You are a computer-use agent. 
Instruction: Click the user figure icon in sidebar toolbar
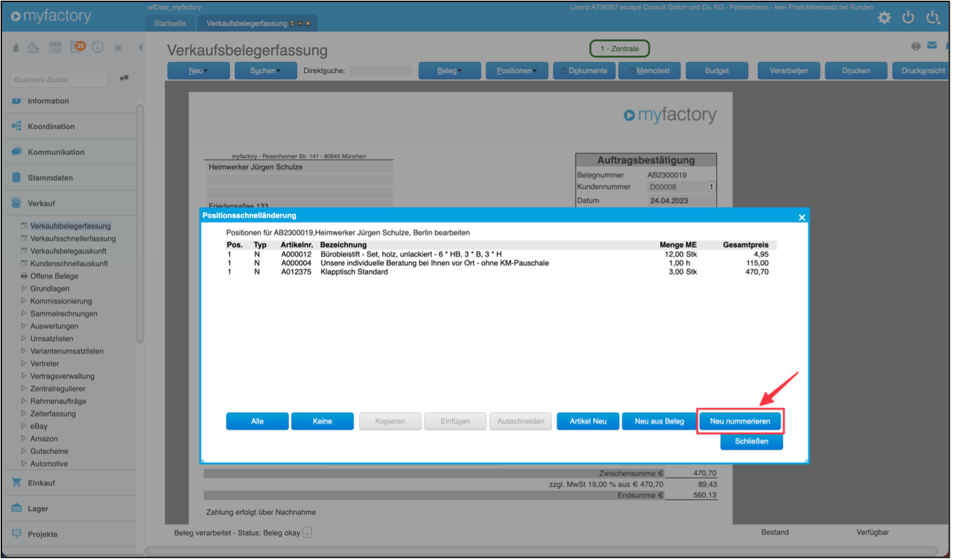[16, 47]
